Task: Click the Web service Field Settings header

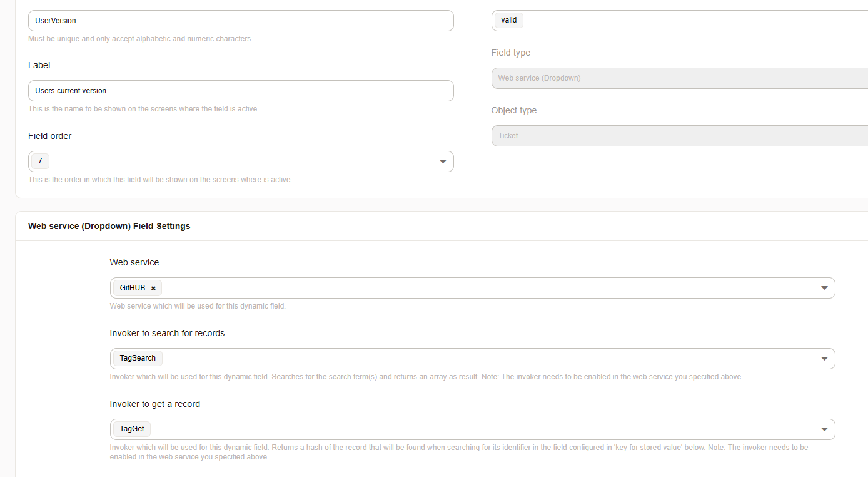Action: point(109,226)
